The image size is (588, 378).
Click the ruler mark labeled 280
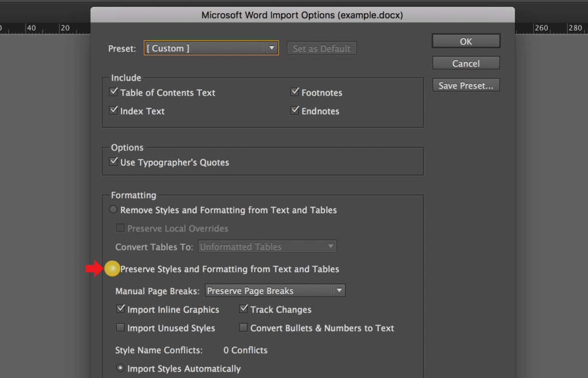click(575, 28)
